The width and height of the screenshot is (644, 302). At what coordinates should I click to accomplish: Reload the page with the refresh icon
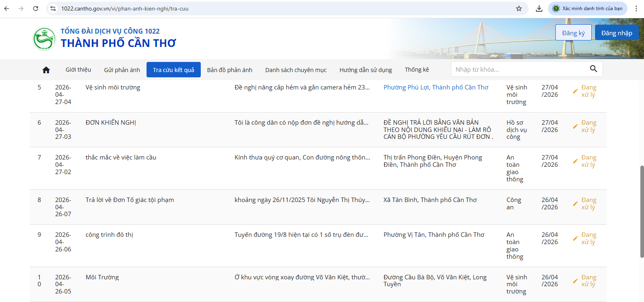(36, 9)
